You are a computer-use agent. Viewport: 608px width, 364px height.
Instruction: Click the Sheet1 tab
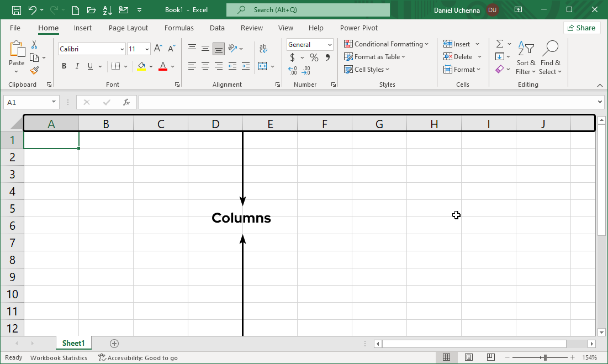tap(73, 343)
